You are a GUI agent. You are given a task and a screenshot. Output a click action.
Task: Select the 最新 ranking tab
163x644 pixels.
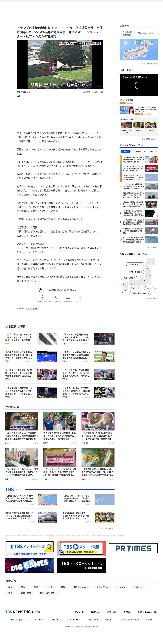(x=126, y=151)
